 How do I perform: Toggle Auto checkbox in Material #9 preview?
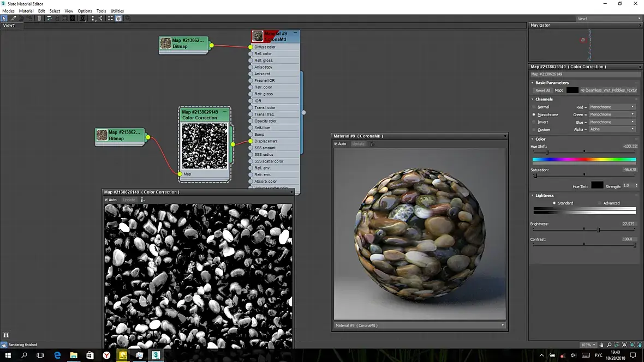(x=336, y=144)
